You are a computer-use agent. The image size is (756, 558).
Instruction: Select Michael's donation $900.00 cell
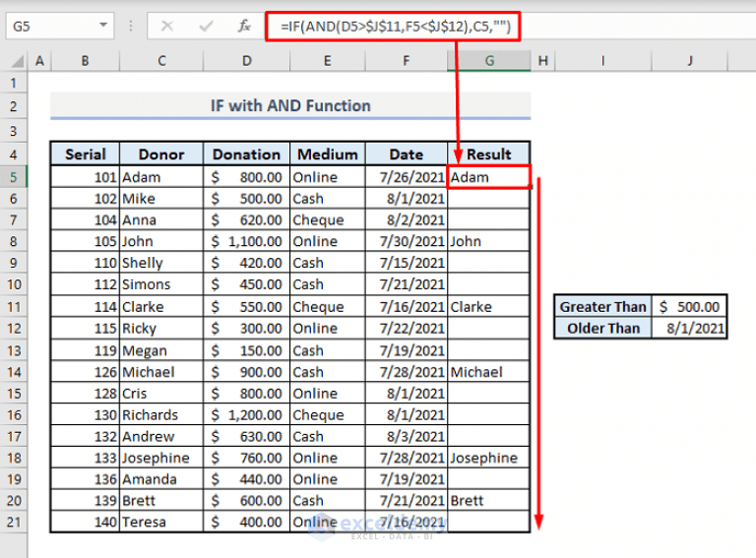click(247, 372)
